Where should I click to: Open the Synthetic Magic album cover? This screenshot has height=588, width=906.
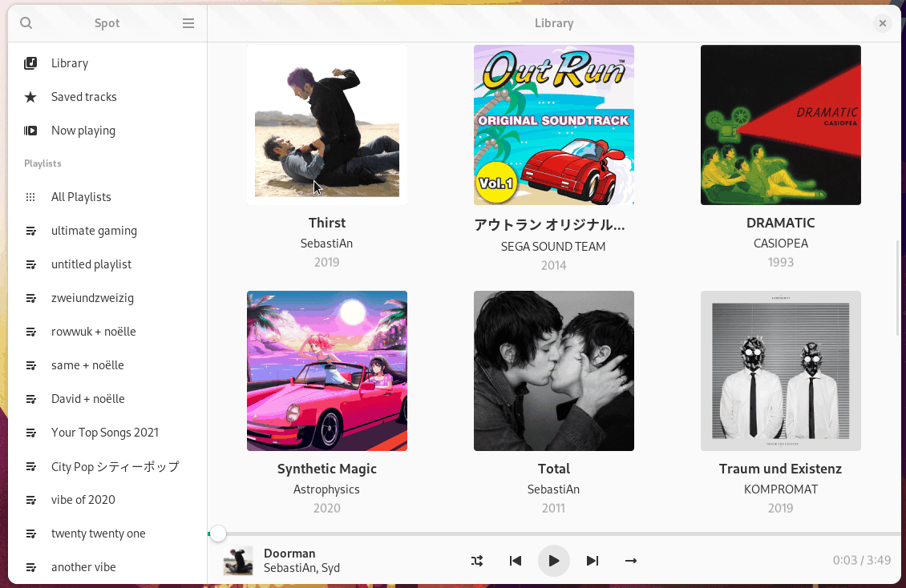327,371
